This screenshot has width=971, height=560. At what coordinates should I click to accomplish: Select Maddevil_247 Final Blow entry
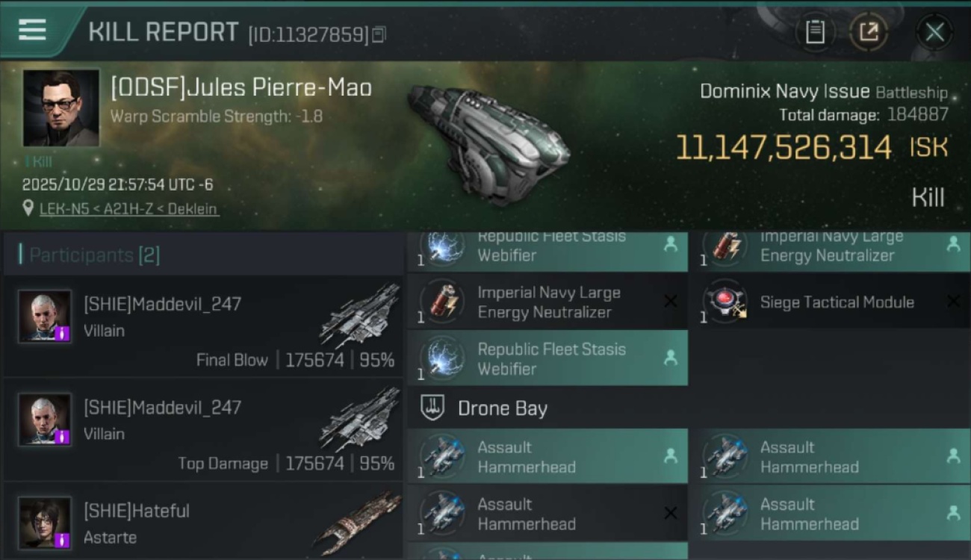(x=203, y=329)
